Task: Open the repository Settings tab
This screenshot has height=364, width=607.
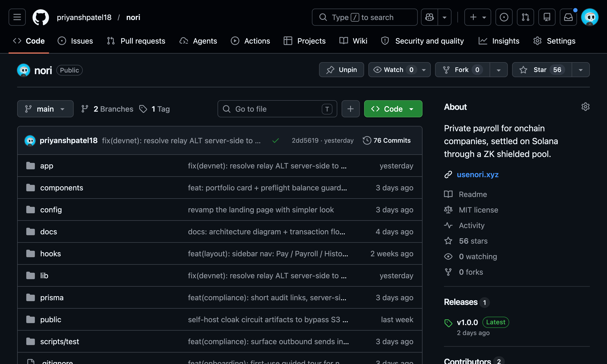Action: 554,41
